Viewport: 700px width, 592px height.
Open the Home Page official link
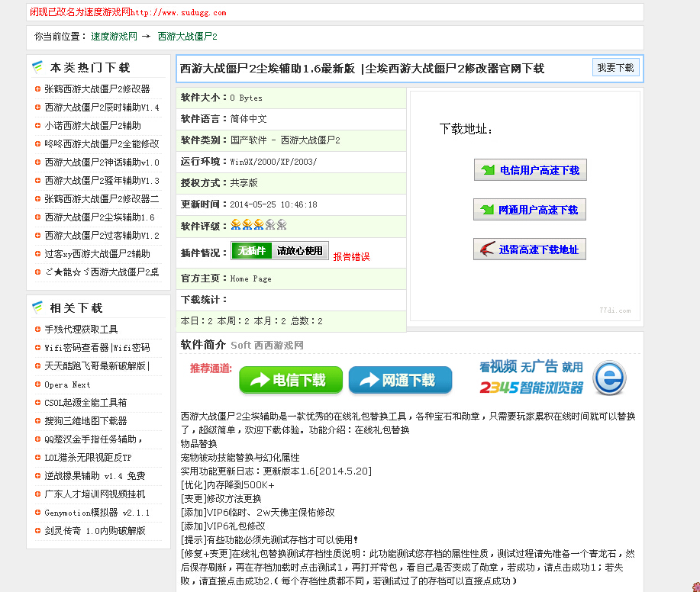coord(250,279)
